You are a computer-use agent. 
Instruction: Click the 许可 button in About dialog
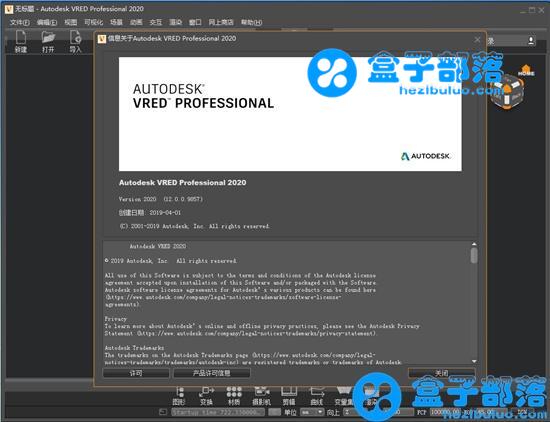pyautogui.click(x=136, y=373)
